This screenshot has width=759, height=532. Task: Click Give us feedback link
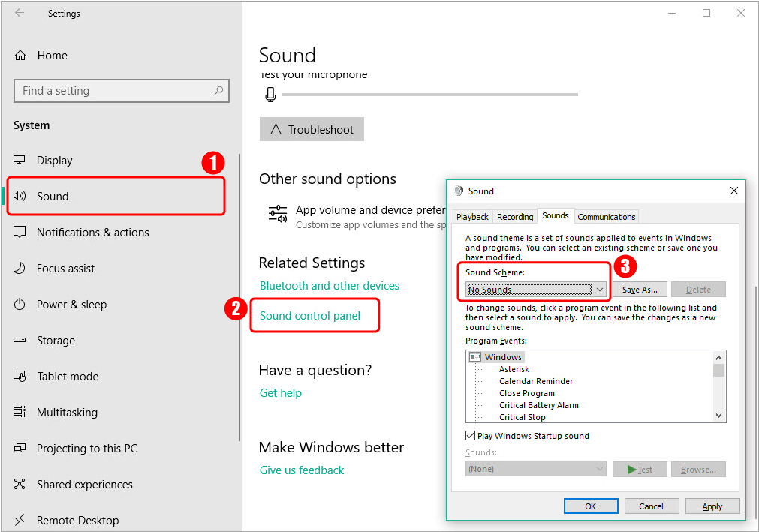click(302, 470)
